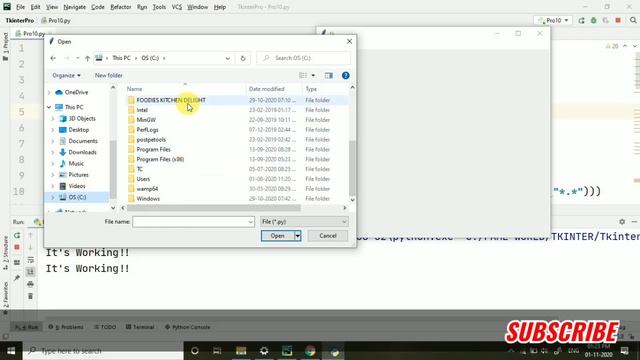640x360 pixels.
Task: Open PyCharm search everywhere icon
Action: [633, 20]
